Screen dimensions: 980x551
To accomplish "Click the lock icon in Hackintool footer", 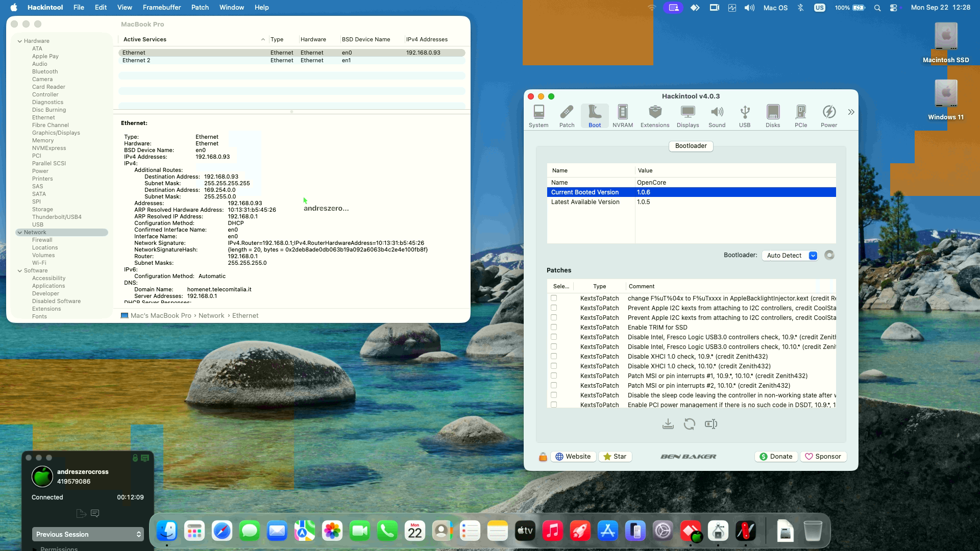I will click(543, 457).
